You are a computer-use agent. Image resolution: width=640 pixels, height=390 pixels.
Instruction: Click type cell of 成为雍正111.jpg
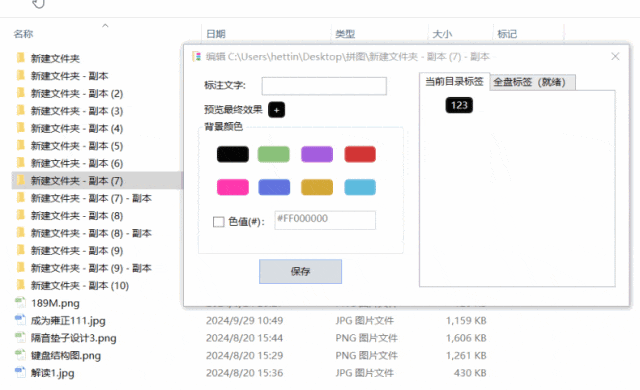pyautogui.click(x=364, y=320)
